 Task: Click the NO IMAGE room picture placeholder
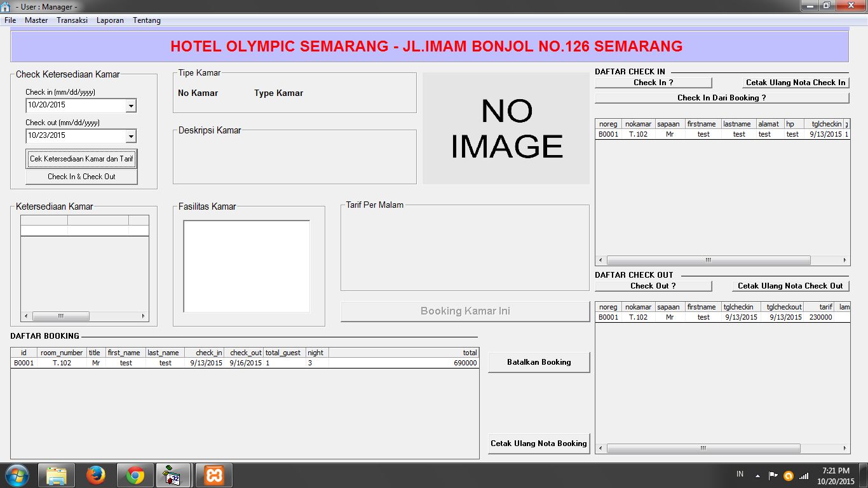tap(506, 128)
